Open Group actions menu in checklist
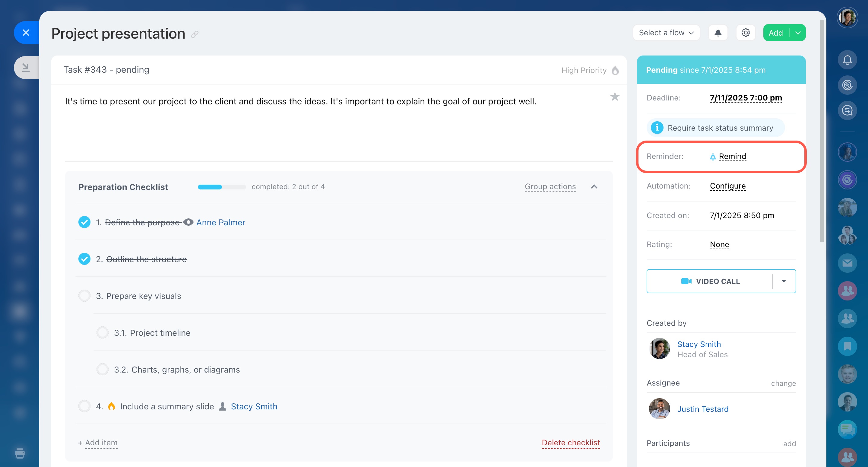 click(550, 186)
